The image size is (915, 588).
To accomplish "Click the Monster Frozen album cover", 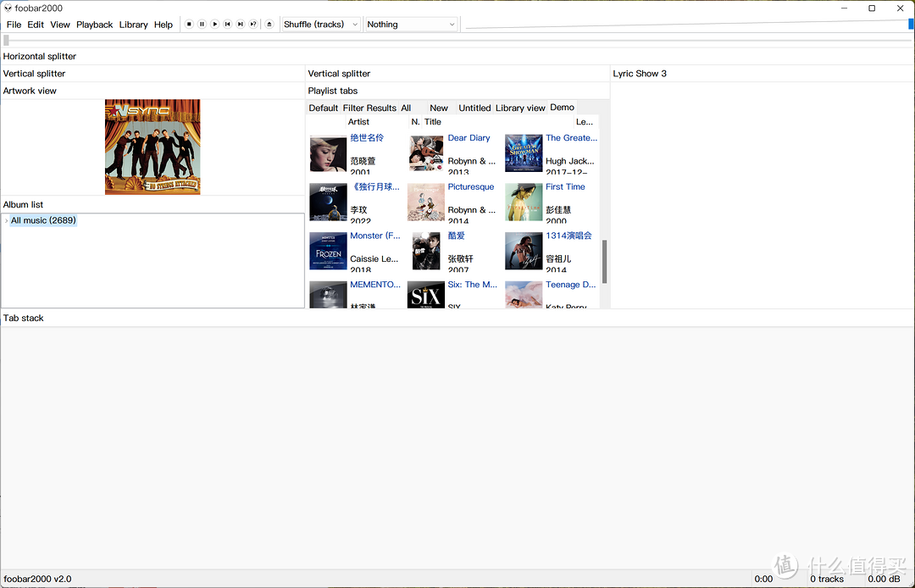I will [328, 252].
